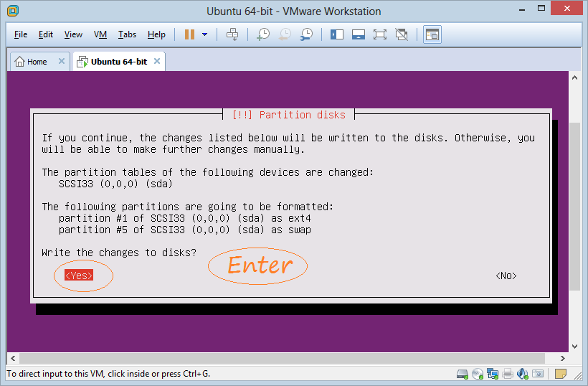
Task: Send Ctrl+Alt+Del to the VM icon
Action: click(232, 34)
